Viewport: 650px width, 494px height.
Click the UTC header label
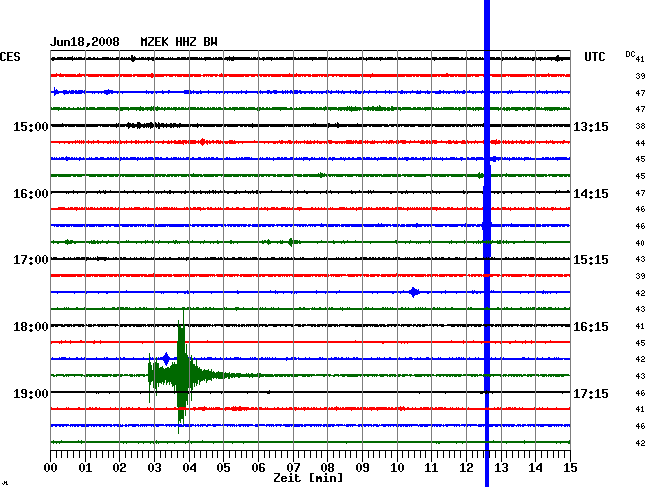pyautogui.click(x=594, y=57)
